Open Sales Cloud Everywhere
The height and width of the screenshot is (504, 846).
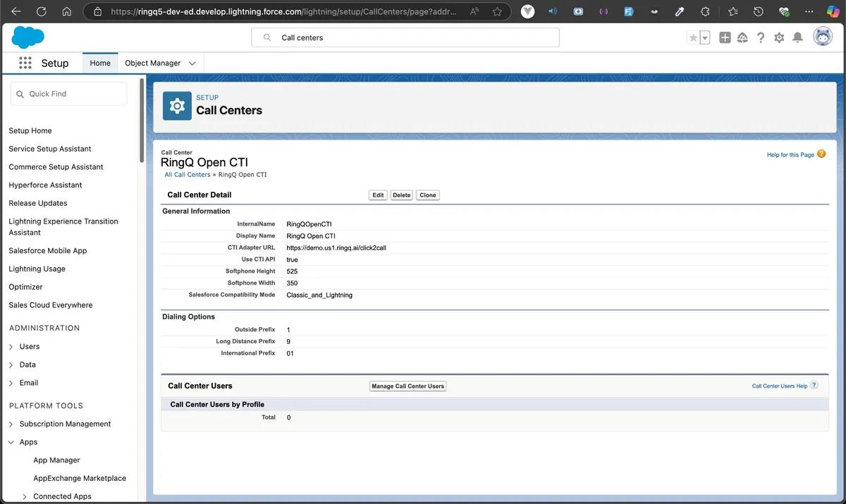[x=51, y=305]
